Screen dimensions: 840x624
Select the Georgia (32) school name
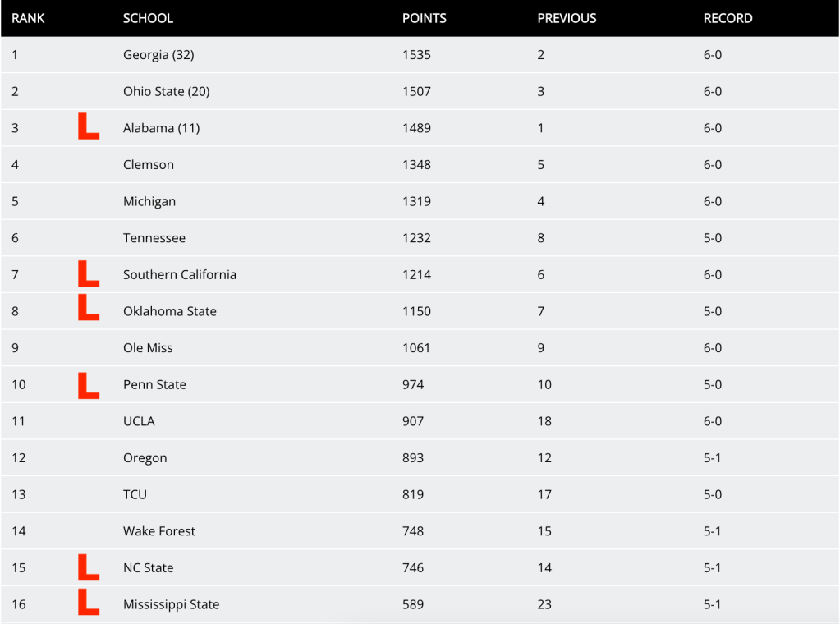(x=158, y=55)
